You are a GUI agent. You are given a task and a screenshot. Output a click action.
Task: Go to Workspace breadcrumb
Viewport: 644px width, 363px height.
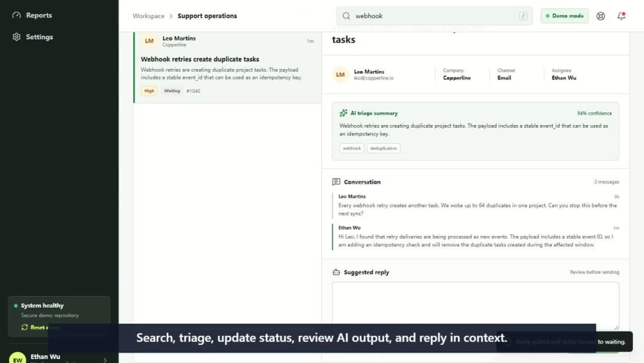click(148, 16)
